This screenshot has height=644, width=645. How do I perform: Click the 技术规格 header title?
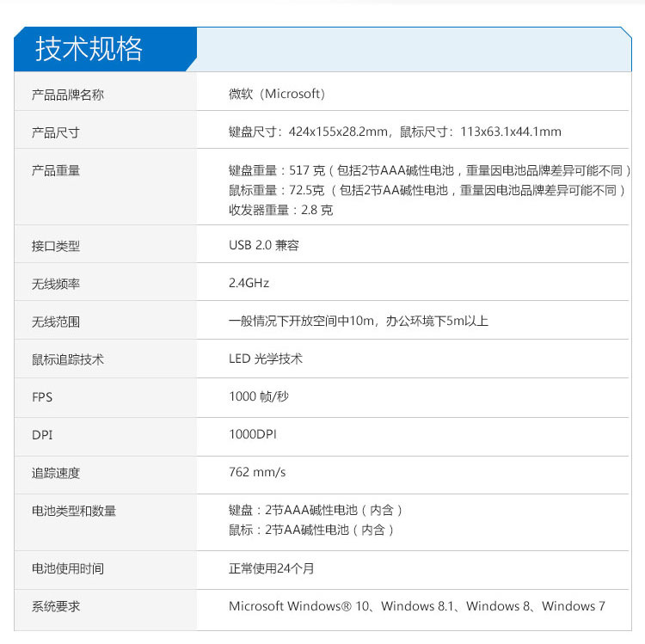tap(89, 49)
